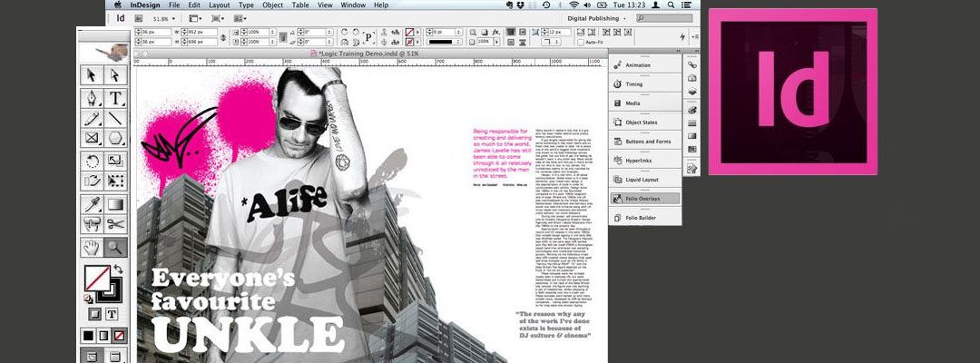Choose the Hand tool
The height and width of the screenshot is (363, 980).
coord(92,246)
